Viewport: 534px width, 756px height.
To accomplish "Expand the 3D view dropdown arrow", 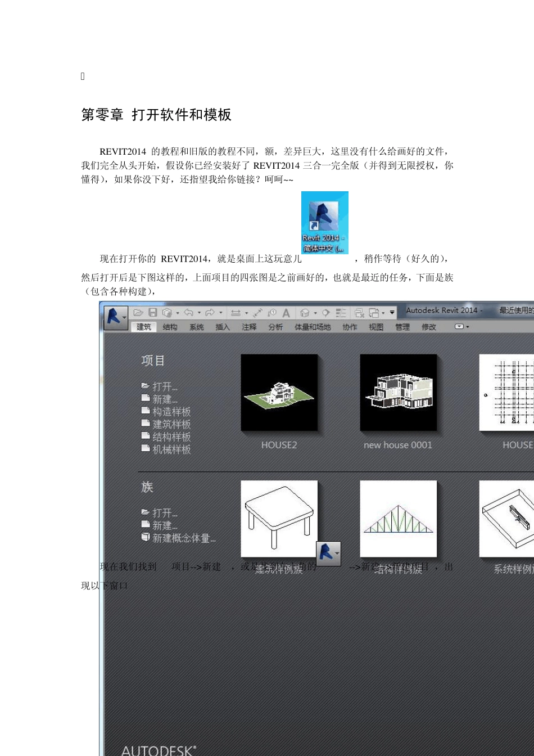I will (x=315, y=313).
